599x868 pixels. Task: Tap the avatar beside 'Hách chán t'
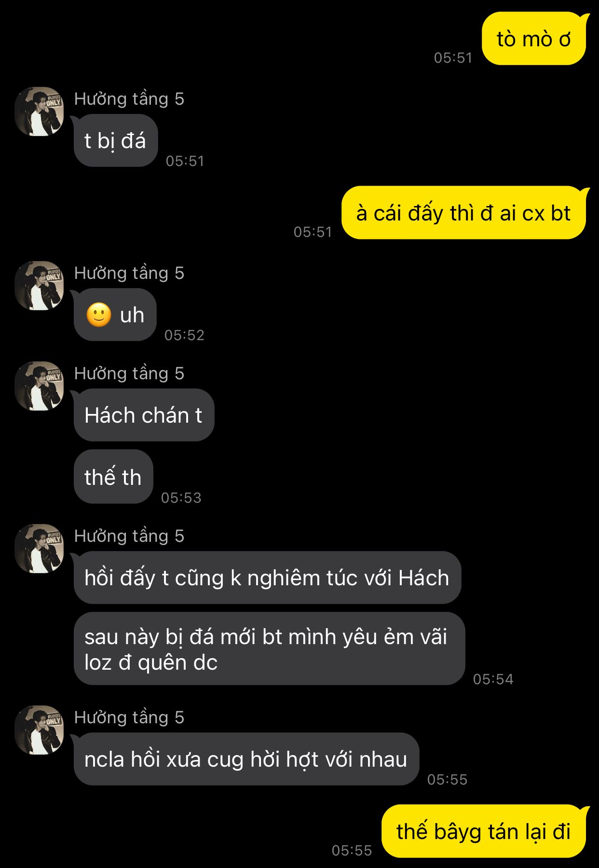point(39,386)
